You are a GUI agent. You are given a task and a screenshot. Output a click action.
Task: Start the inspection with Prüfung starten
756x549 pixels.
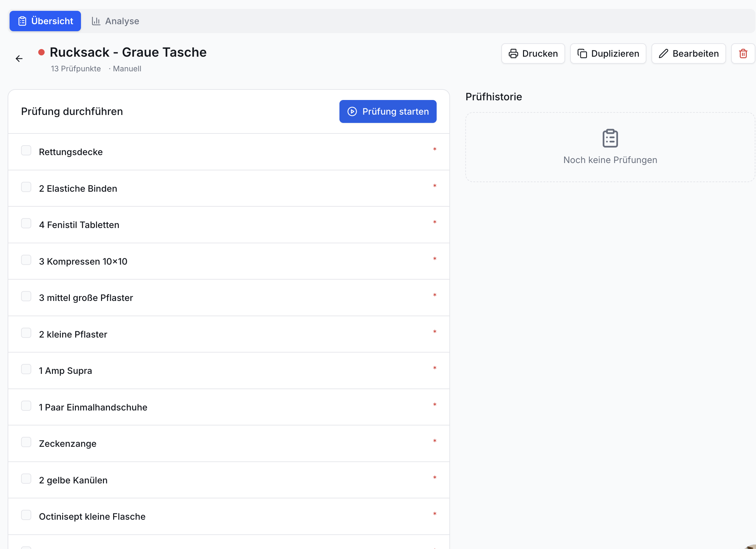point(388,111)
